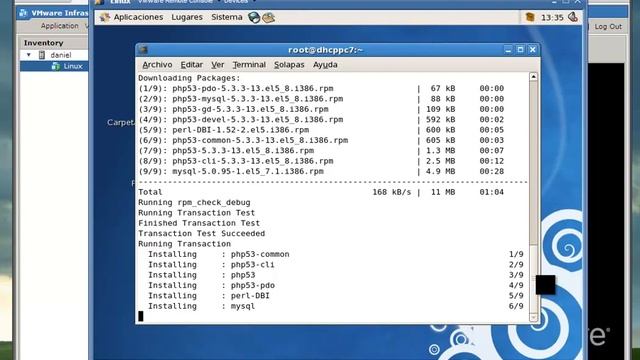Click the Aplicaciones foot logo icon

coord(104,17)
